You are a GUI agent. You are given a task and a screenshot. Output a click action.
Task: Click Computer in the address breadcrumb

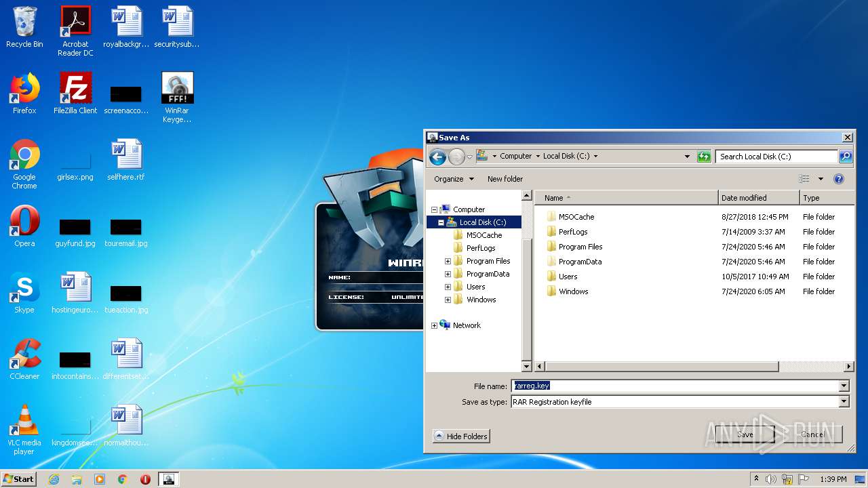516,156
